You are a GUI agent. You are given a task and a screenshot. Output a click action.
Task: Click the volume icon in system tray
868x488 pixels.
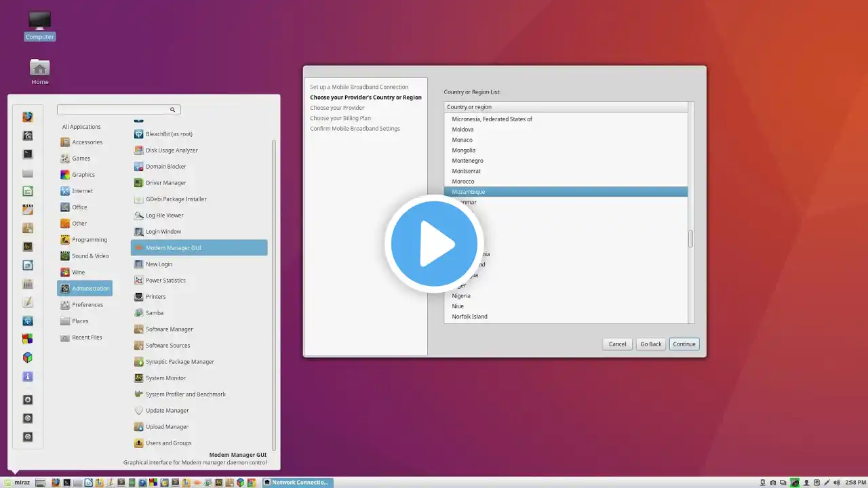[836, 483]
